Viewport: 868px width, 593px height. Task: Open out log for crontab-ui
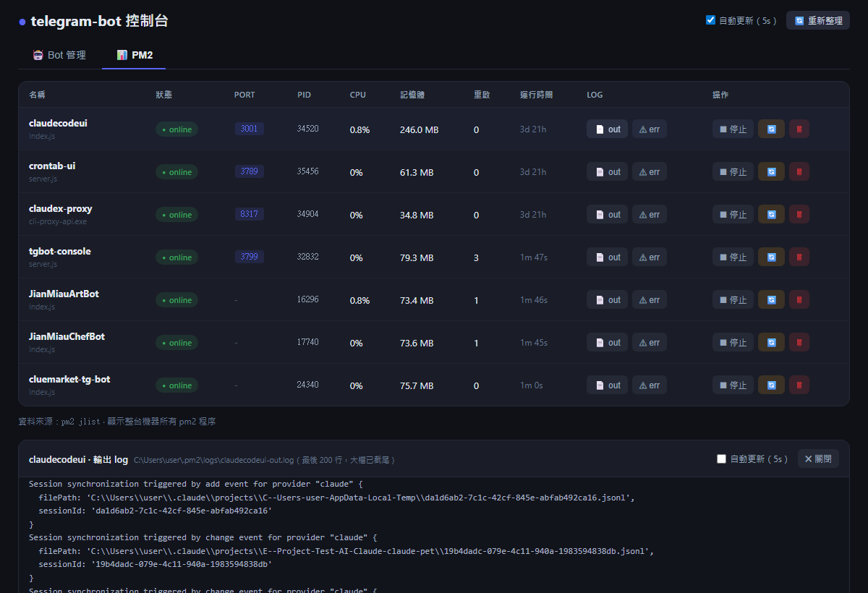pyautogui.click(x=607, y=172)
